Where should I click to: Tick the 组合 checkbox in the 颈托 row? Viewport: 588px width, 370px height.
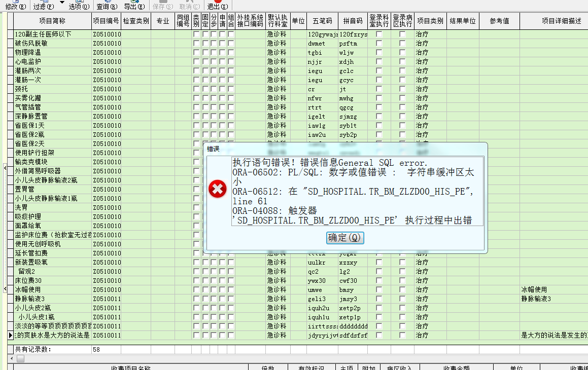click(231, 89)
